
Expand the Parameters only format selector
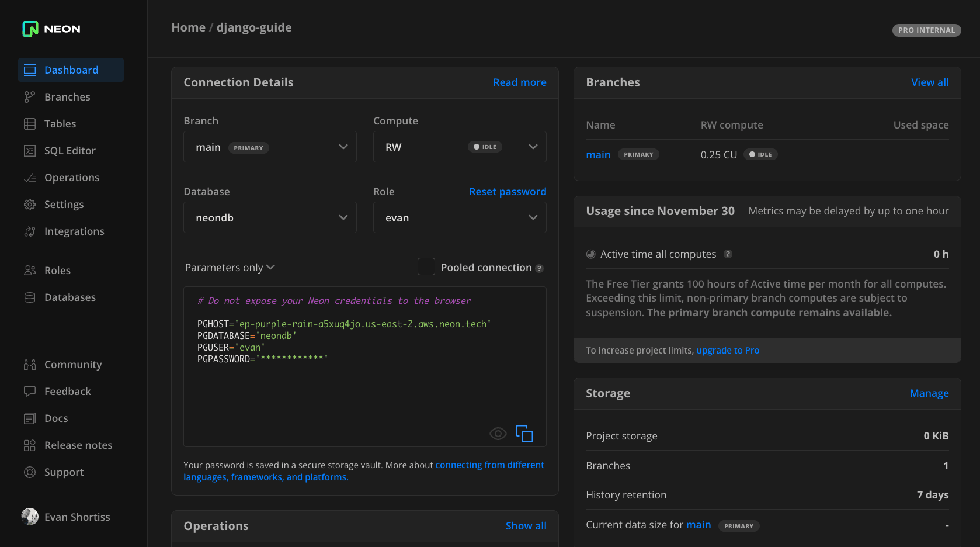click(230, 268)
